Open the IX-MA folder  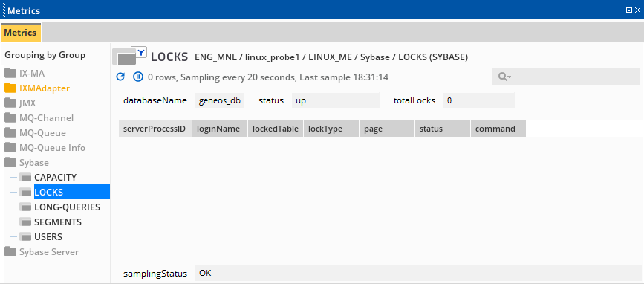[32, 74]
